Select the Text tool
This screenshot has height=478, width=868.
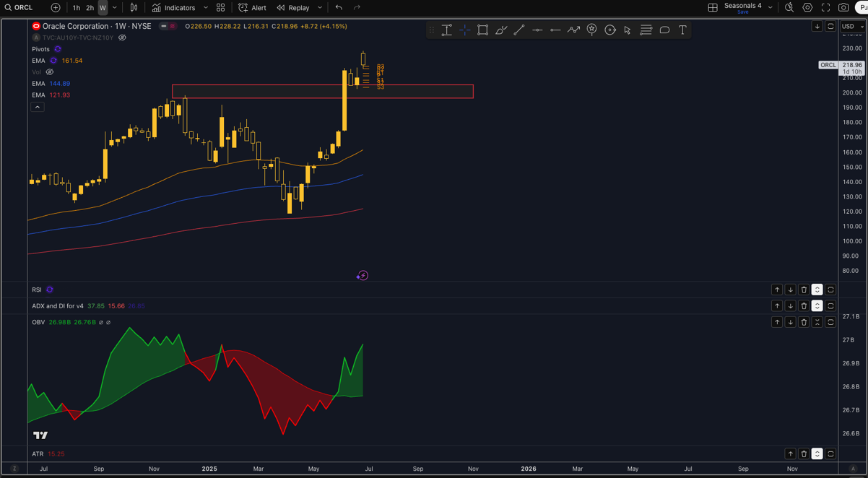[x=682, y=30]
